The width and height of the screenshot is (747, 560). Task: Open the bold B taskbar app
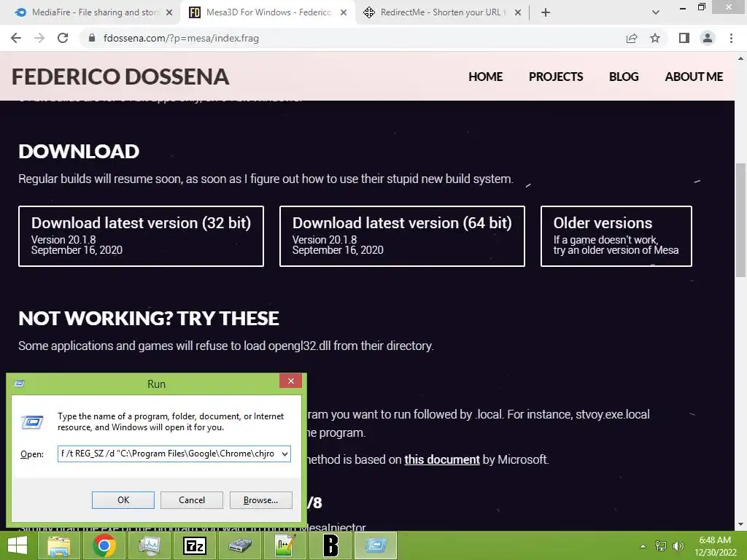coord(330,545)
